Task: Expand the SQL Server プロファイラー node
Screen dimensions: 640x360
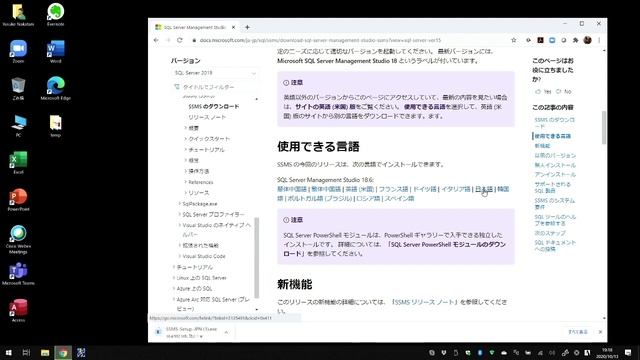Action: [180, 214]
